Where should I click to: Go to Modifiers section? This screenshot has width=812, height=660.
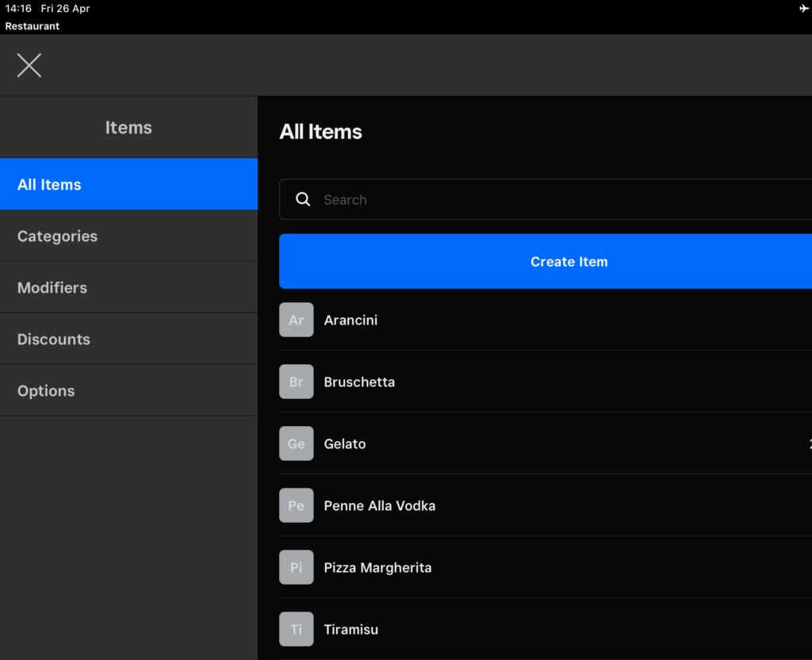(x=128, y=288)
